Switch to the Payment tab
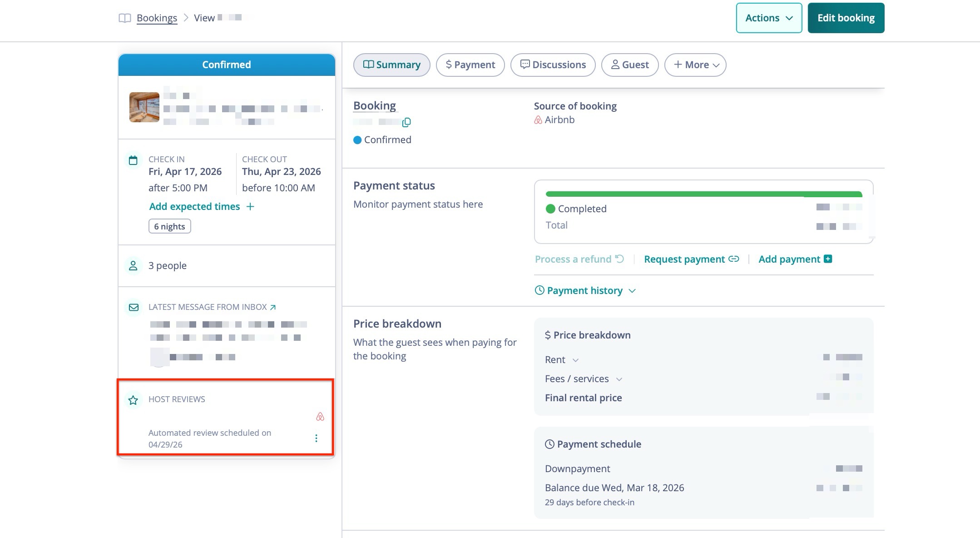 coord(470,65)
